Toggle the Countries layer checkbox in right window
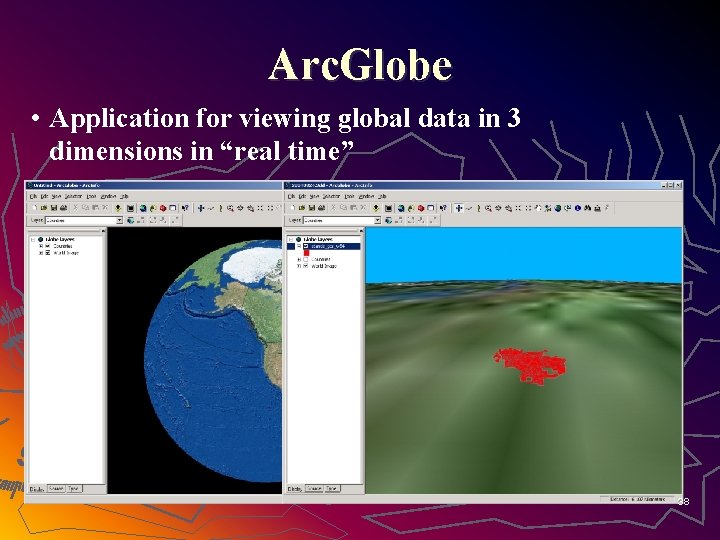This screenshot has height=540, width=720. pos(306,259)
